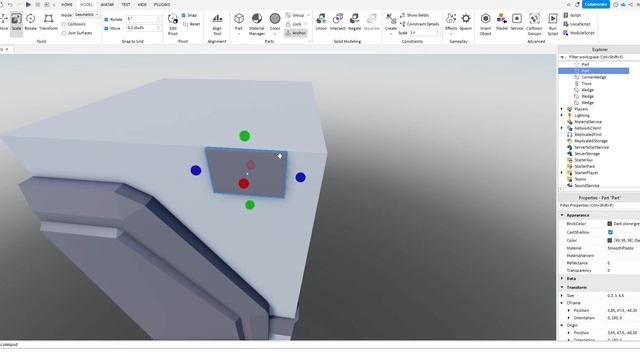Click the Script icon in Advanced
Screen dimensions: 640x360
coord(572,15)
